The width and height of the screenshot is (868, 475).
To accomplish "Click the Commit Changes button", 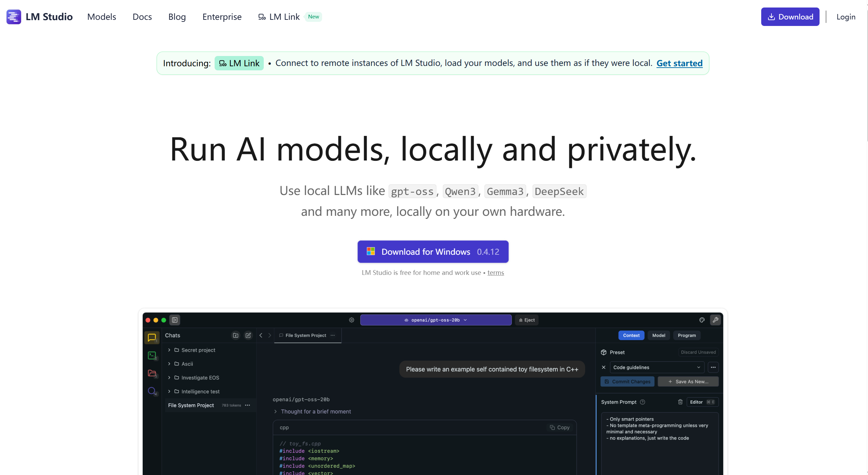I will 627,381.
